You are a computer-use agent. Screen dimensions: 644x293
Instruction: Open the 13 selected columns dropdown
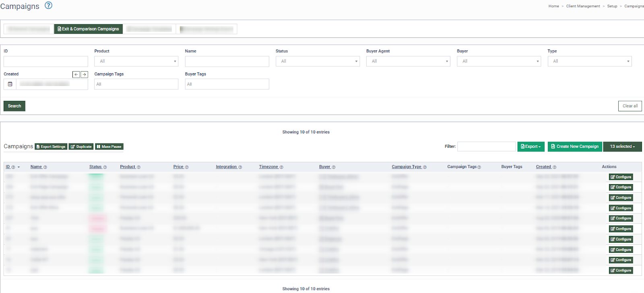point(622,147)
